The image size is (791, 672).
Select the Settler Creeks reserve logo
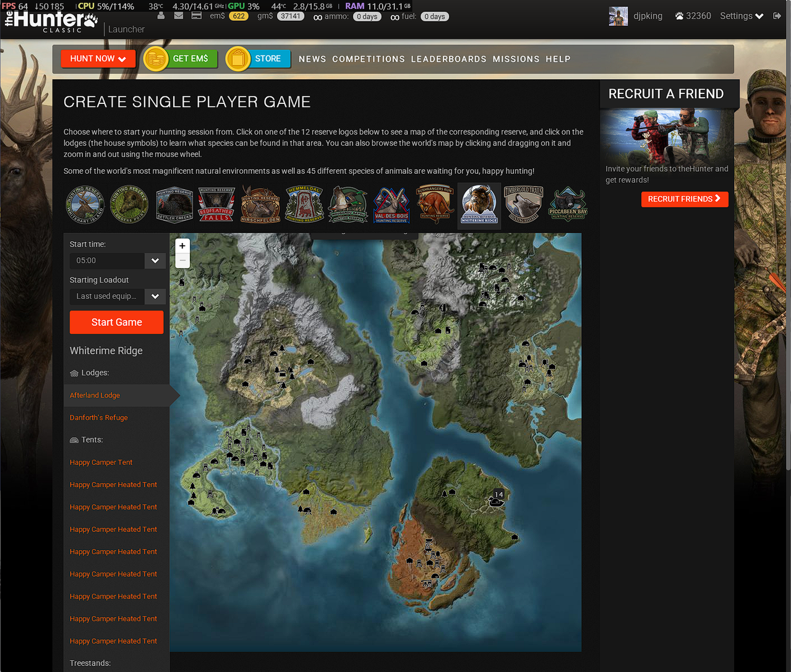tap(174, 205)
